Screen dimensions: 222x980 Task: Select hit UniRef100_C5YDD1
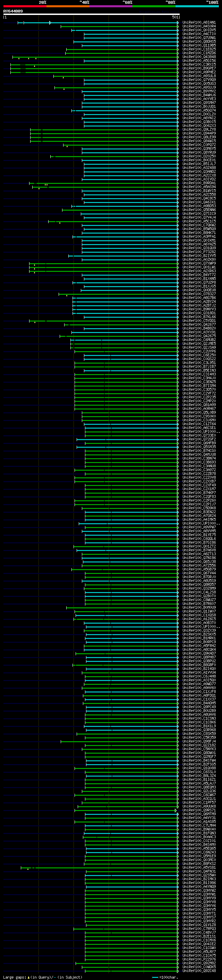click(199, 321)
